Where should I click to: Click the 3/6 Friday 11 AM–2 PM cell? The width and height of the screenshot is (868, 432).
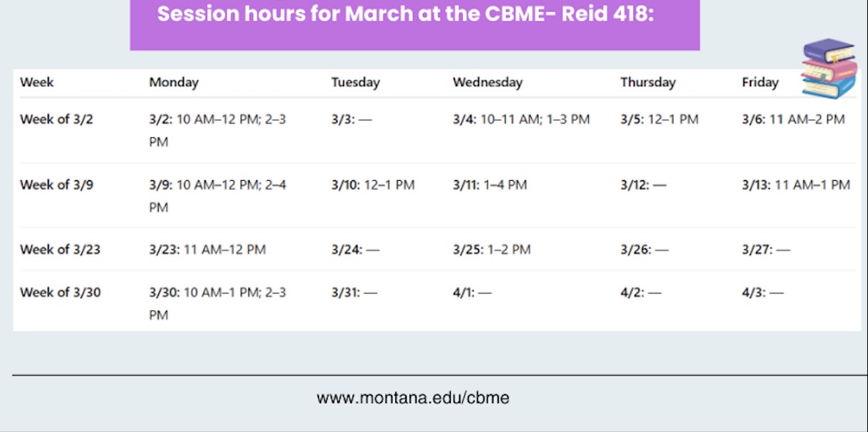click(793, 120)
